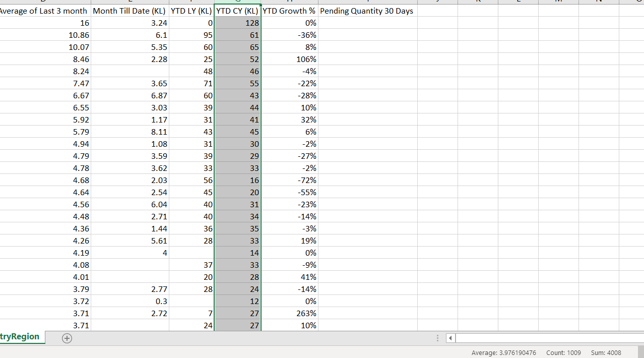
Task: Select the cell with value 6.67
Action: click(45, 95)
